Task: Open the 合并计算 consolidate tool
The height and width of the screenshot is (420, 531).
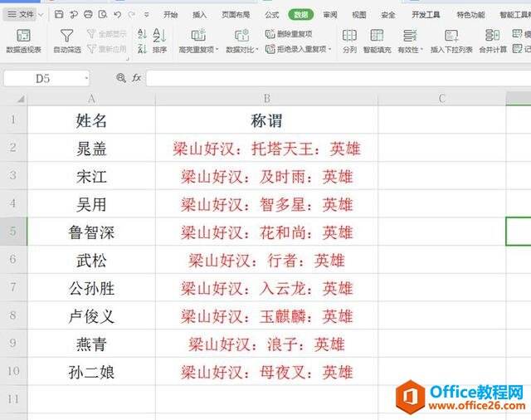Action: click(x=493, y=41)
